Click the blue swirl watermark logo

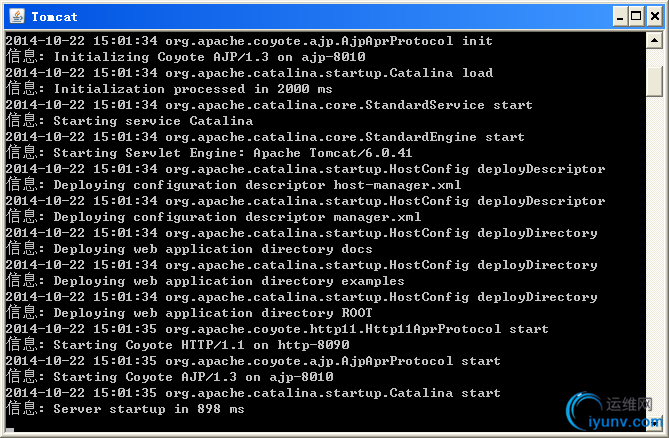[583, 411]
